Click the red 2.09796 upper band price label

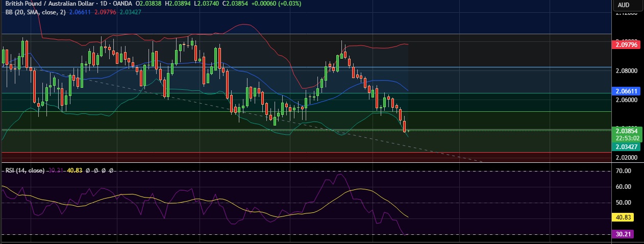point(627,45)
